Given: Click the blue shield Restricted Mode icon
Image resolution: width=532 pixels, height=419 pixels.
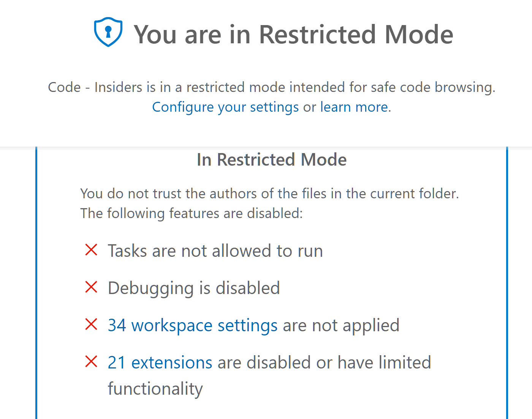Looking at the screenshot, I should point(108,32).
